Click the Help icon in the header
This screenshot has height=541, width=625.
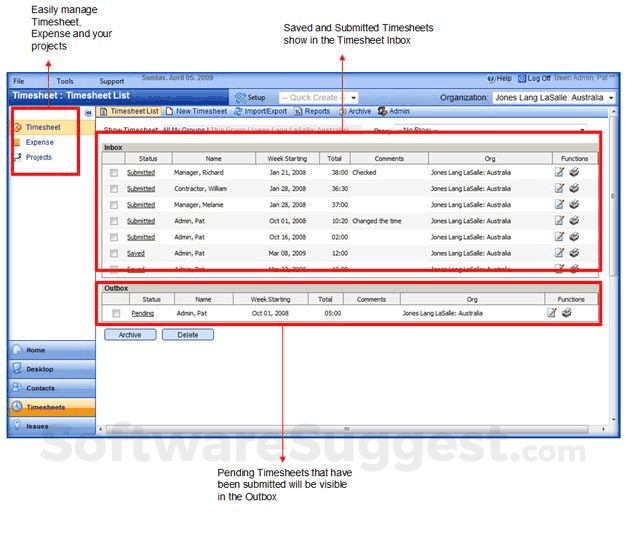coord(491,79)
